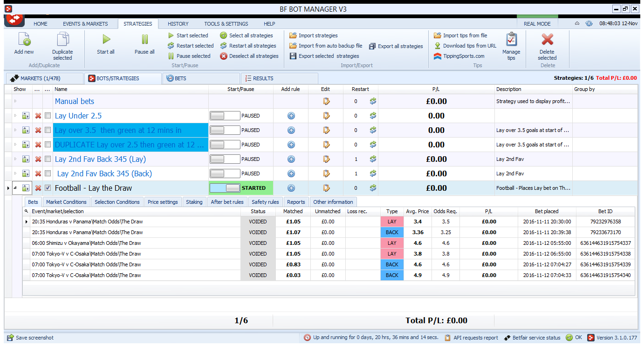
Task: Open API requests report
Action: click(x=471, y=338)
